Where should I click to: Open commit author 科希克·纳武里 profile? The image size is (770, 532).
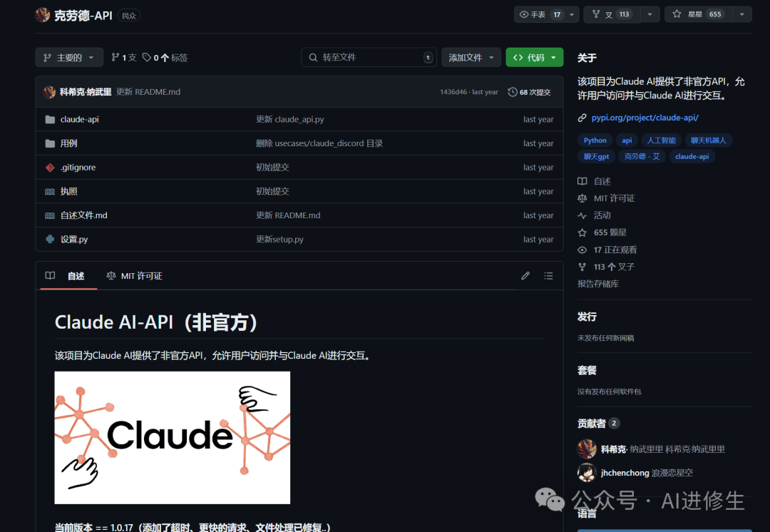(86, 92)
